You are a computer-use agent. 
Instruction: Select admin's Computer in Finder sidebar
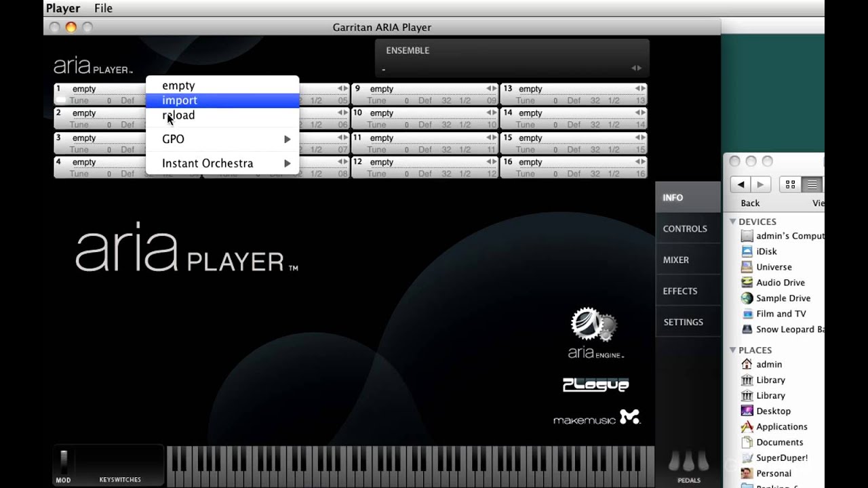(781, 236)
